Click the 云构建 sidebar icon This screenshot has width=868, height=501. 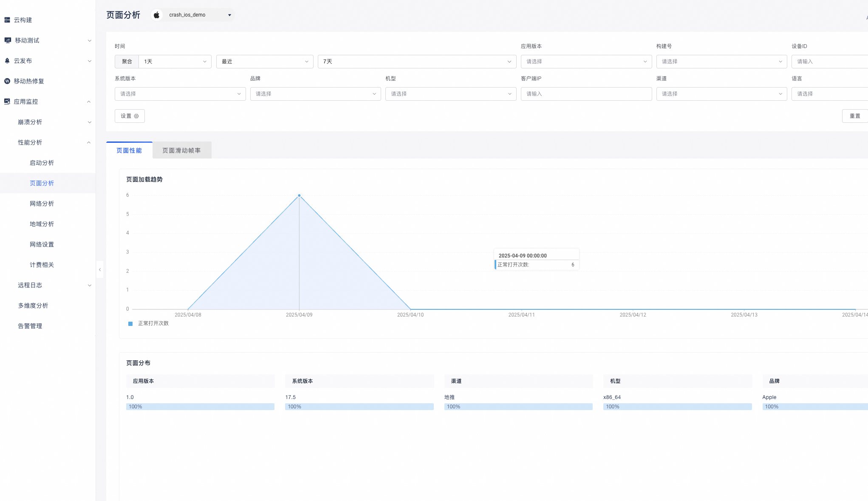7,20
